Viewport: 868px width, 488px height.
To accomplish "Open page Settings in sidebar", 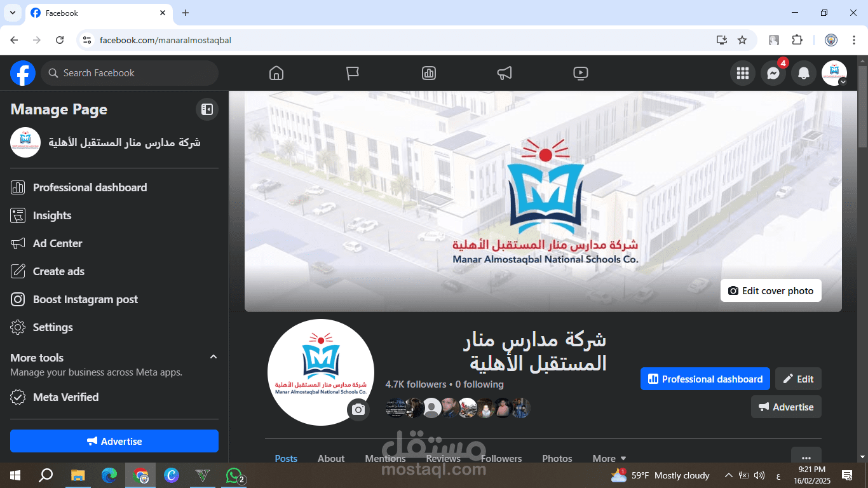I will point(114,327).
